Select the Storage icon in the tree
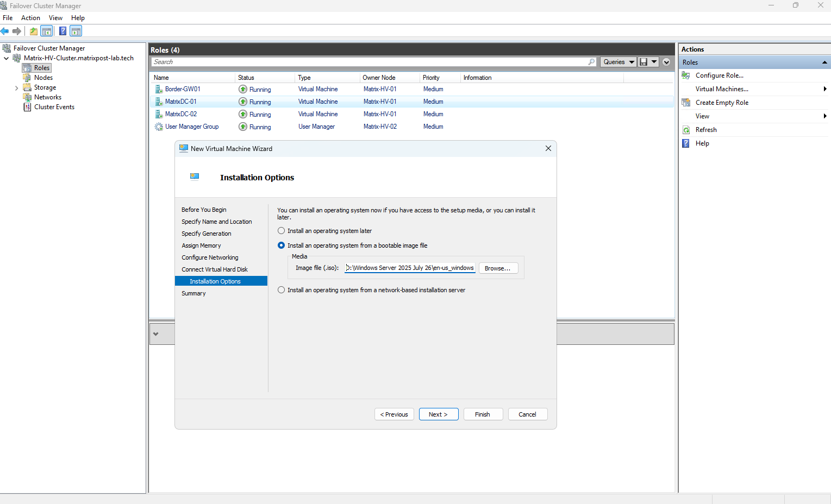Viewport: 831px width, 504px height. tap(27, 87)
